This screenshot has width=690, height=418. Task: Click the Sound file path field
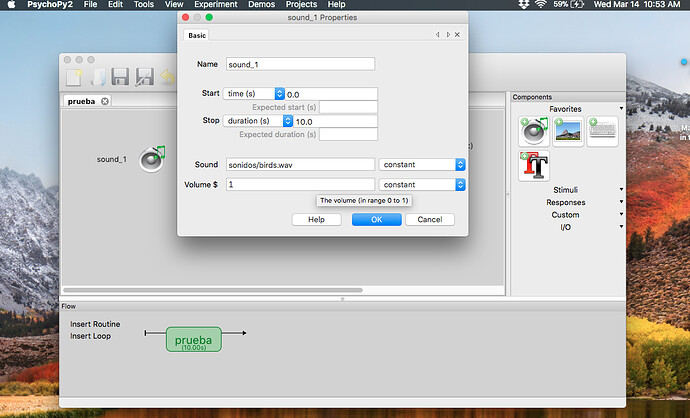pyautogui.click(x=300, y=165)
